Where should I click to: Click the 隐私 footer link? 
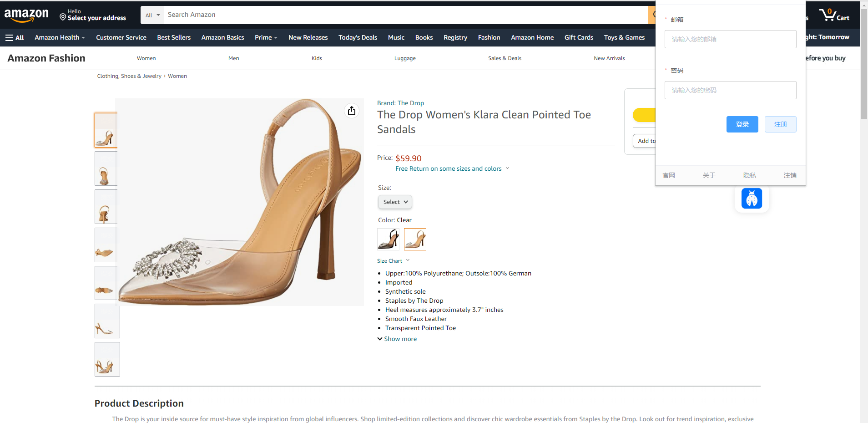[749, 175]
